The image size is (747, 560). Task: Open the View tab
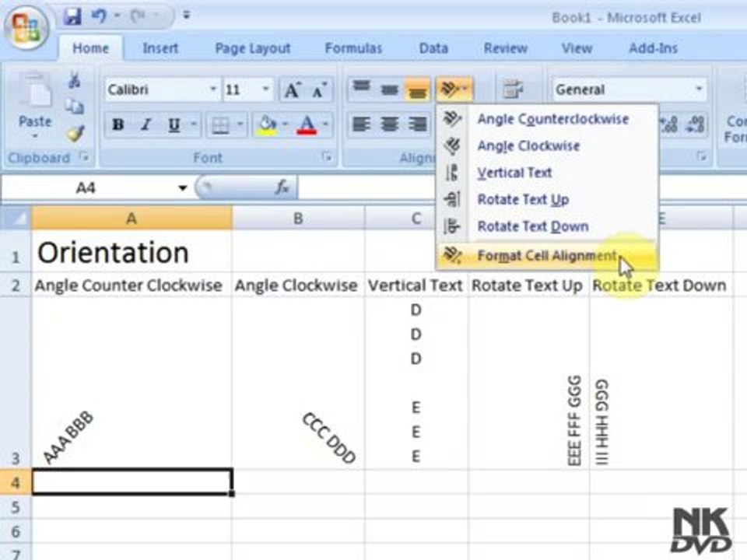coord(577,48)
